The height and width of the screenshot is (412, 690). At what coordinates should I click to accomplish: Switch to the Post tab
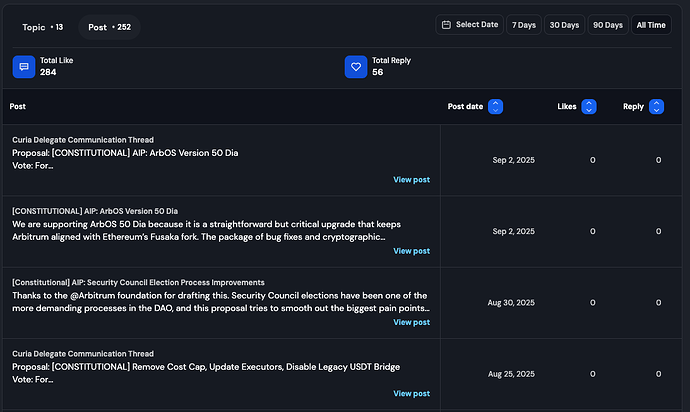(110, 27)
